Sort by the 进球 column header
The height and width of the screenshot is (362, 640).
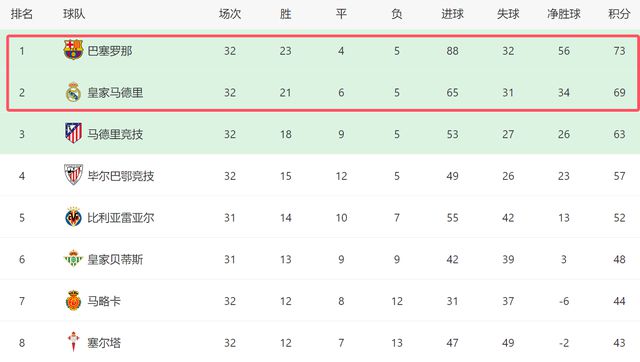(x=452, y=14)
